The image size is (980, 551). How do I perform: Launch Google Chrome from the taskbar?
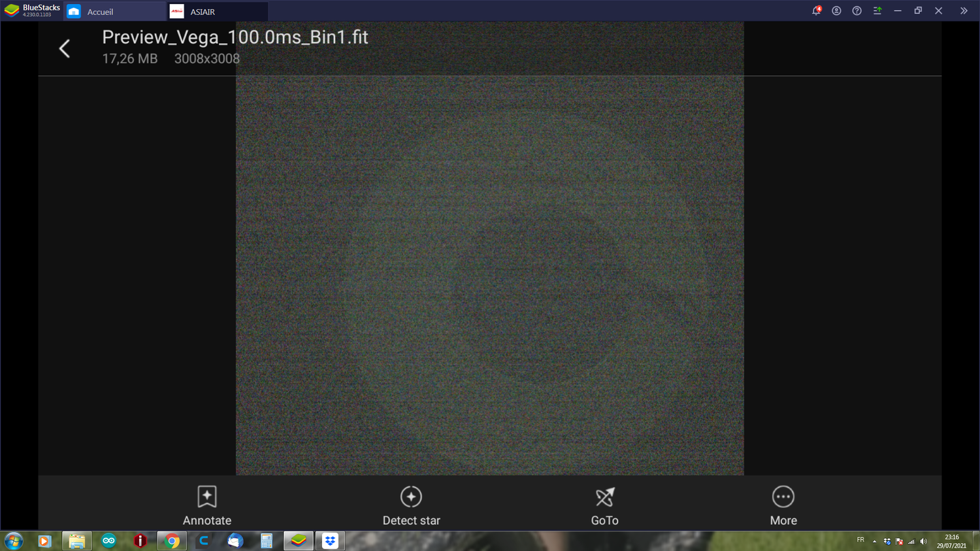(171, 541)
